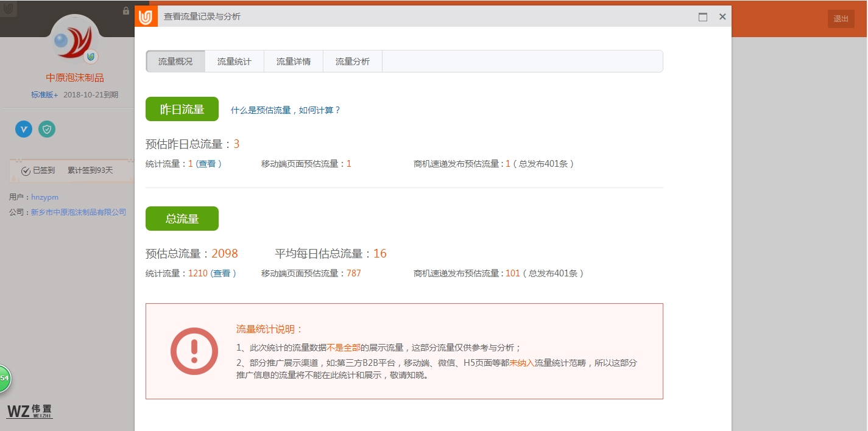Image resolution: width=868 pixels, height=431 pixels.
Task: Open the 什么是预估流量，如何计算 help link
Action: click(285, 110)
